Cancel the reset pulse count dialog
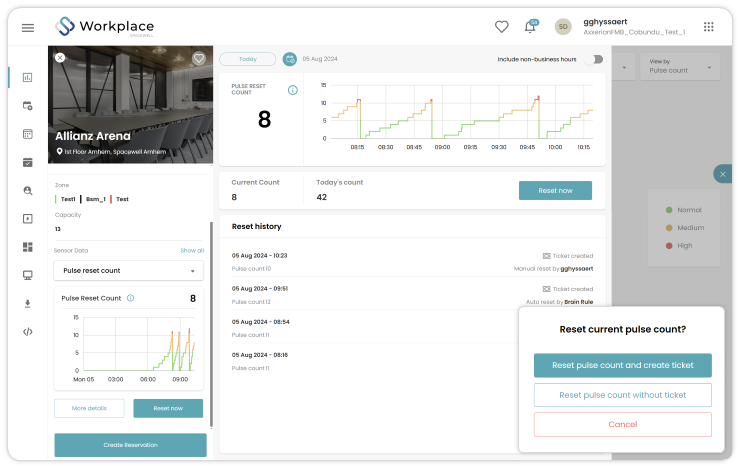Viewport: 740px width, 468px height. point(622,424)
